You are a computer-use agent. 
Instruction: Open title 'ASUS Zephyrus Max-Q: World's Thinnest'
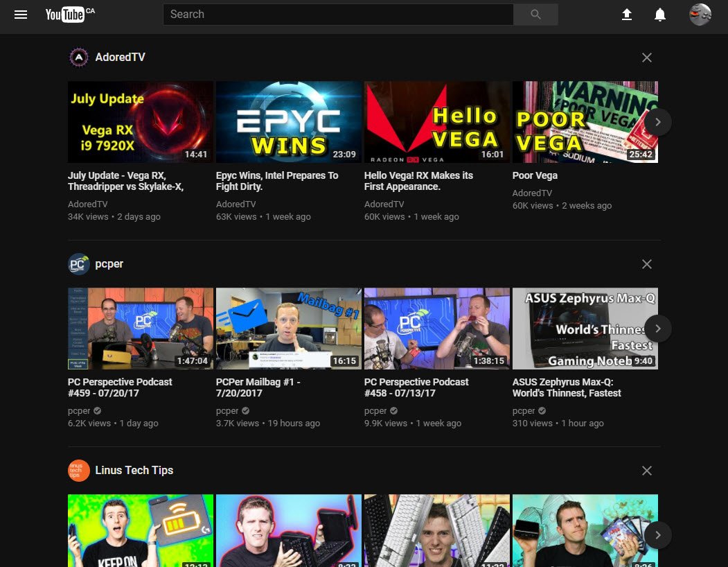point(567,387)
